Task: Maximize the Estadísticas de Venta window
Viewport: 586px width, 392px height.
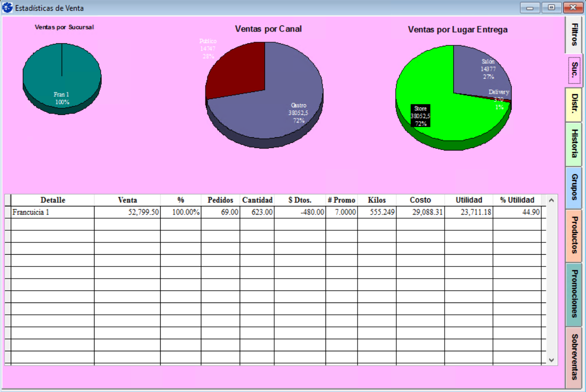Action: click(x=551, y=8)
